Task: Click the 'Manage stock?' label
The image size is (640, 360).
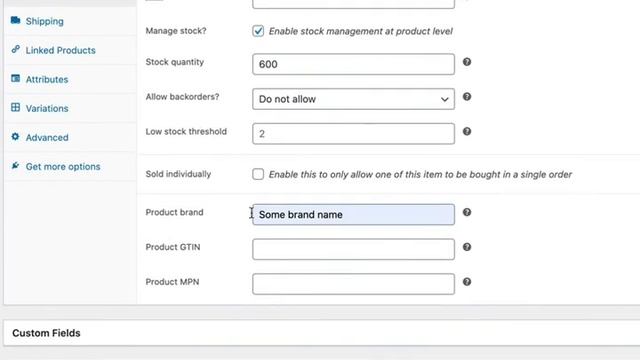Action: [x=176, y=31]
